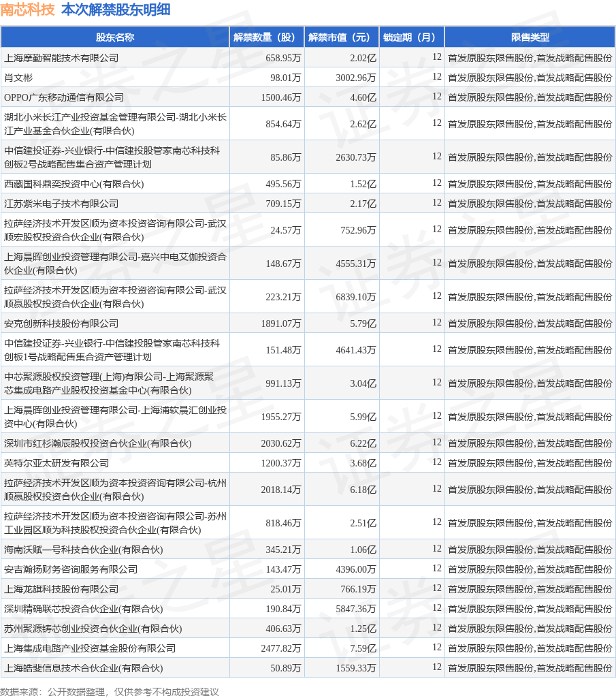This screenshot has height=698, width=616.
Task: Select the 股东名称 column header
Action: (115, 37)
